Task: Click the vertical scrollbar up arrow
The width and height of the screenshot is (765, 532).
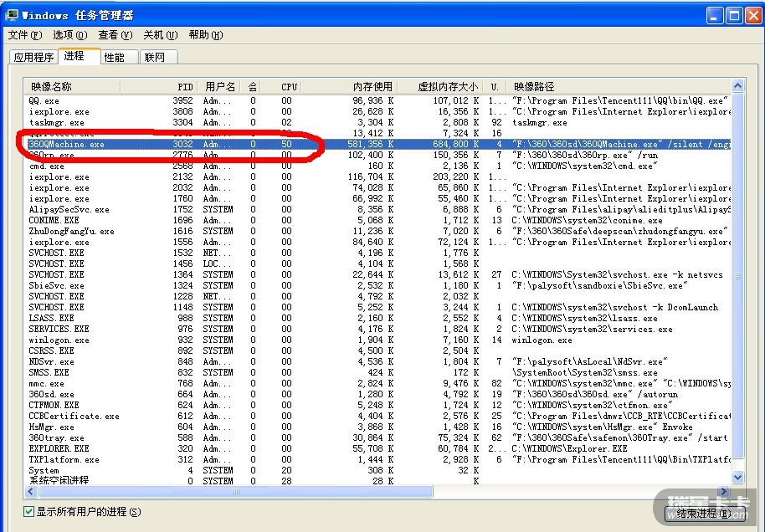Action: point(737,86)
